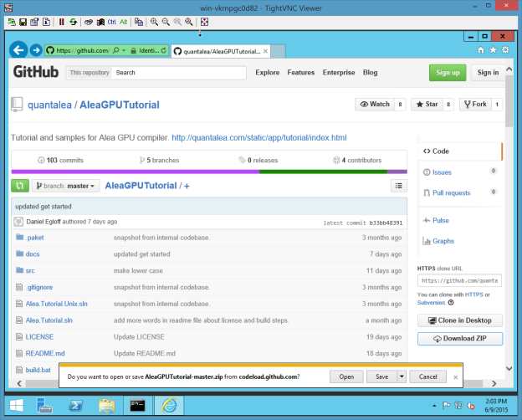This screenshot has height=420, width=522.
Task: Close the download notification bar
Action: coord(455,377)
